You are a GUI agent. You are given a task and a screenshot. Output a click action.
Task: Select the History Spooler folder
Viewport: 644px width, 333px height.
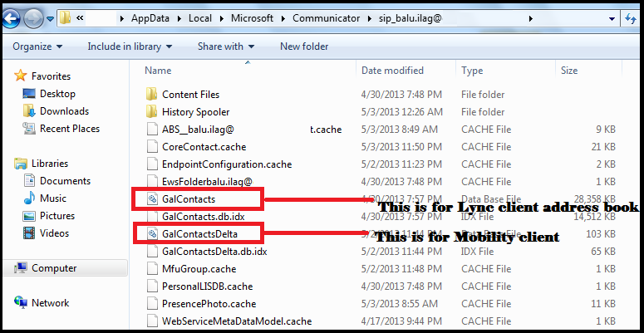pyautogui.click(x=195, y=111)
